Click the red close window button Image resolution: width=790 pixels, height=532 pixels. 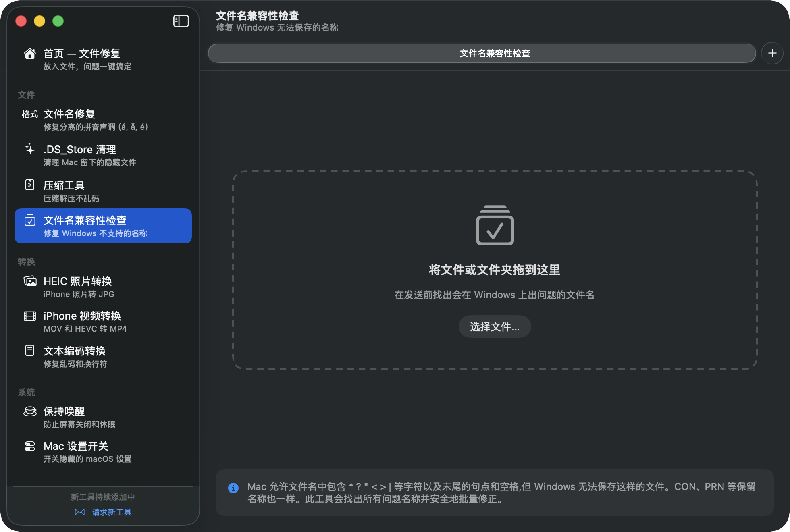point(21,21)
